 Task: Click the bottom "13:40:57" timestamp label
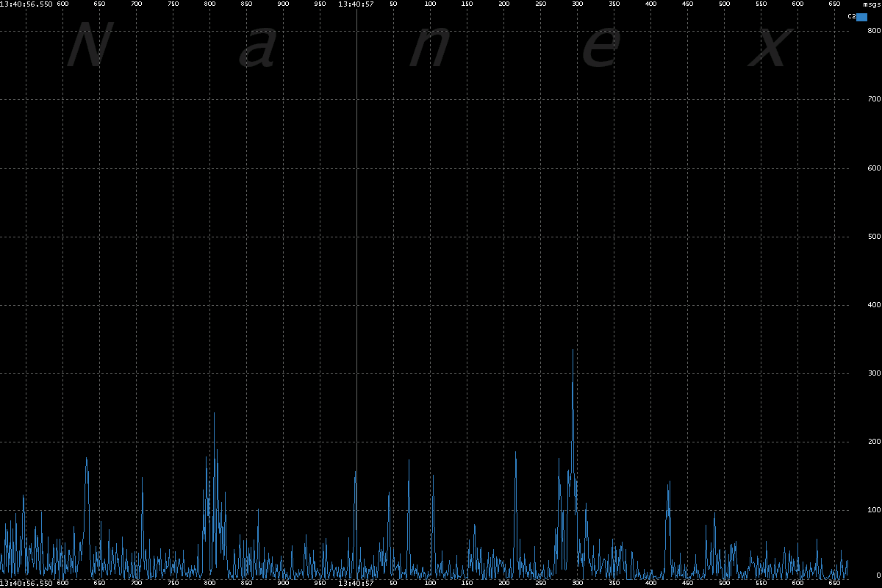[356, 583]
